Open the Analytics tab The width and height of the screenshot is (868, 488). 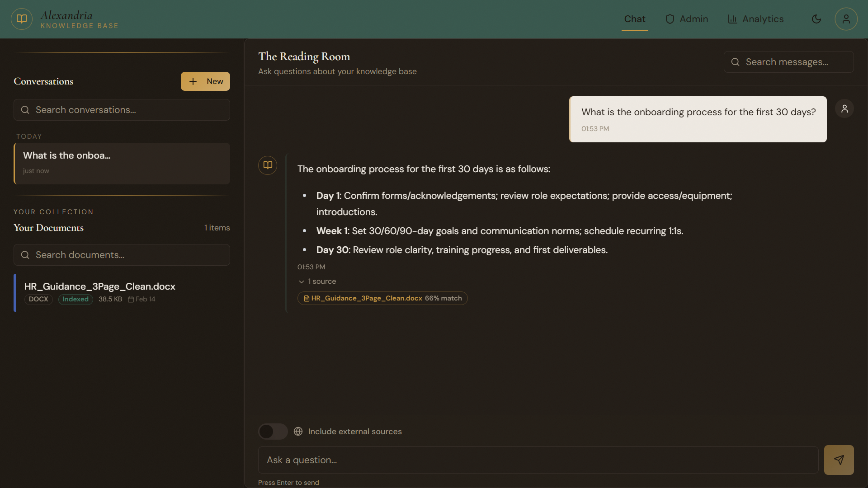(755, 19)
